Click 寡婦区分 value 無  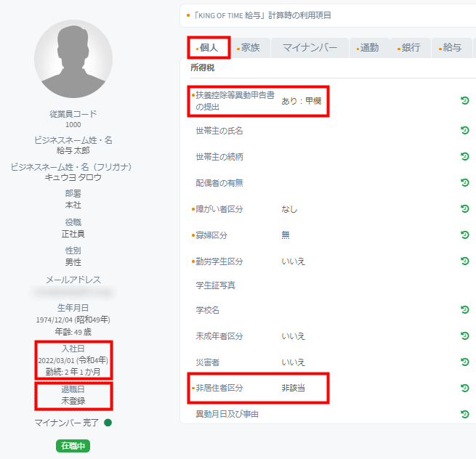coord(286,235)
